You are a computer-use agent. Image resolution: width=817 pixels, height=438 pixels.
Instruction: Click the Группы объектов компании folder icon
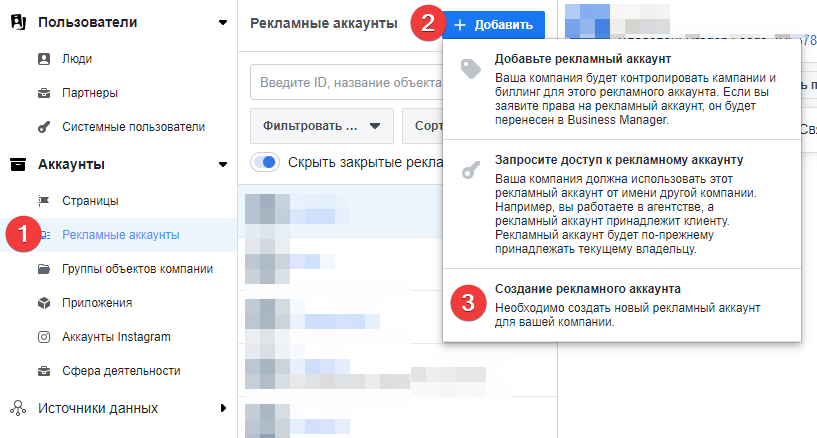pos(44,269)
